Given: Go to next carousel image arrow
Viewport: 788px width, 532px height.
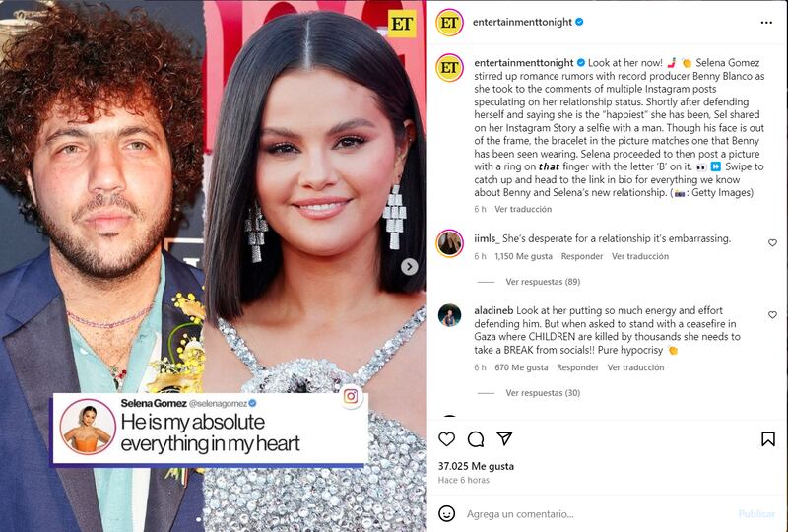Looking at the screenshot, I should pos(409,267).
